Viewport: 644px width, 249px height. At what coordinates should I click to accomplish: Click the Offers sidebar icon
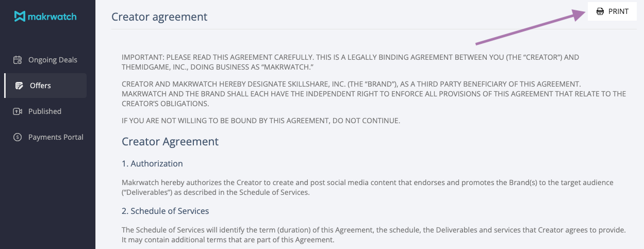(19, 86)
